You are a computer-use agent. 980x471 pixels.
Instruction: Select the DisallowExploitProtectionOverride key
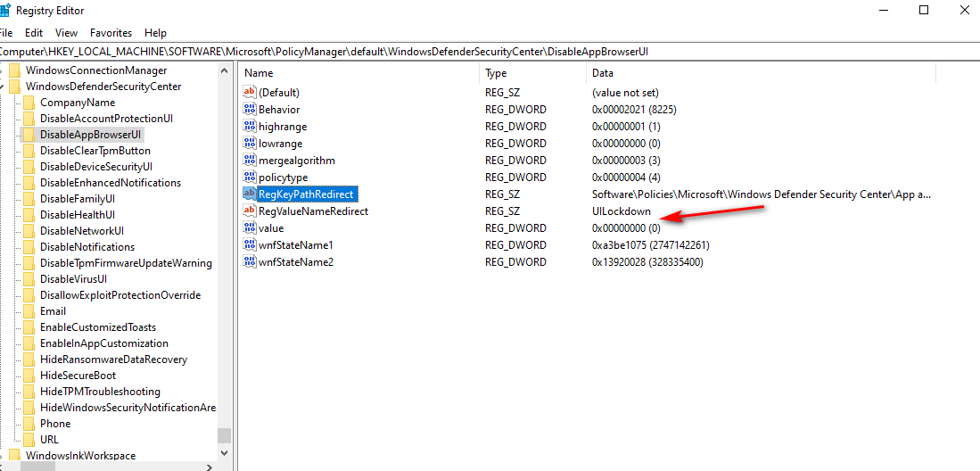(120, 295)
